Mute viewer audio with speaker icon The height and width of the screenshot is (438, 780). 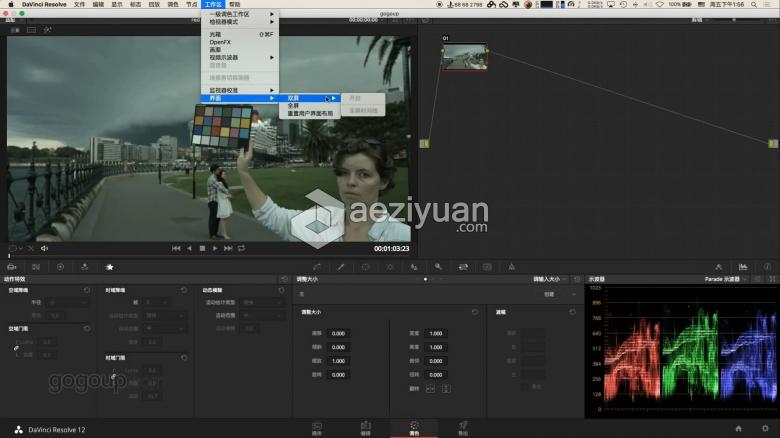click(x=44, y=248)
